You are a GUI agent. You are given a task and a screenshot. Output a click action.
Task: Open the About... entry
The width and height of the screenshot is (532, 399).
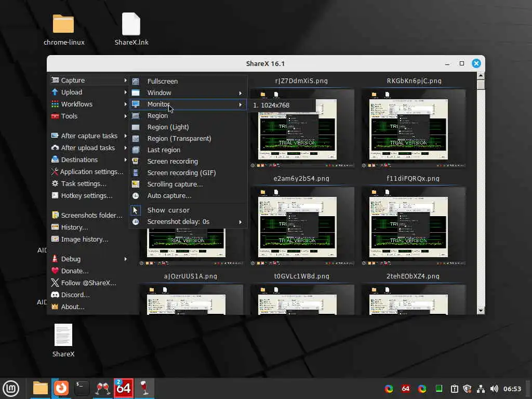[89, 307]
